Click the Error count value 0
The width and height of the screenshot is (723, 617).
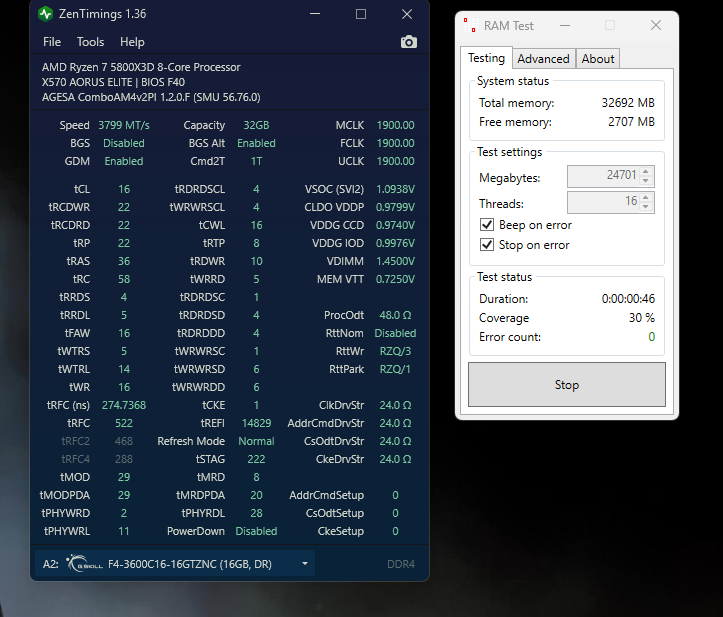[x=652, y=337]
